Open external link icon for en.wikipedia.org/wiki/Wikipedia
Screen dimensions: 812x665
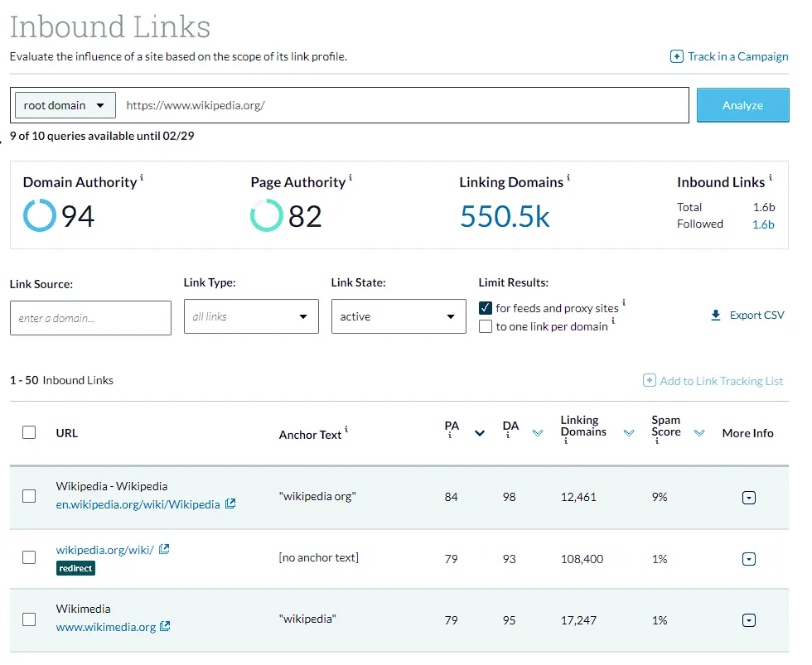tap(230, 504)
